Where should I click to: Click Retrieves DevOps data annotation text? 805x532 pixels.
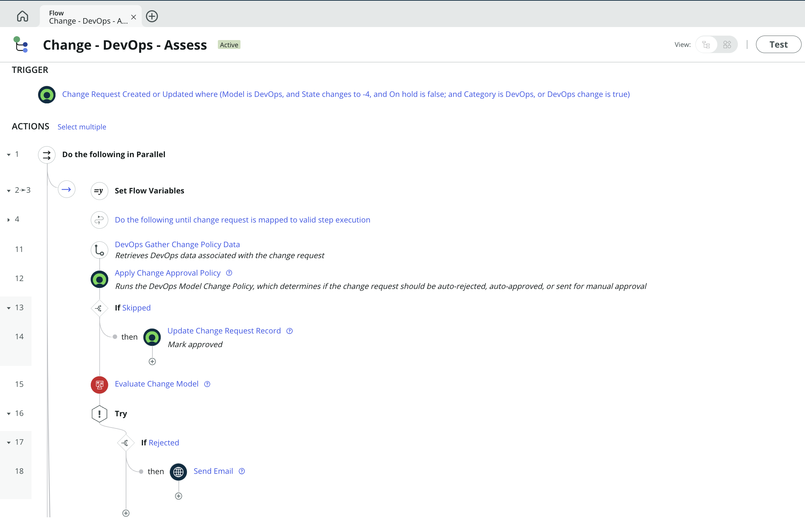point(220,255)
